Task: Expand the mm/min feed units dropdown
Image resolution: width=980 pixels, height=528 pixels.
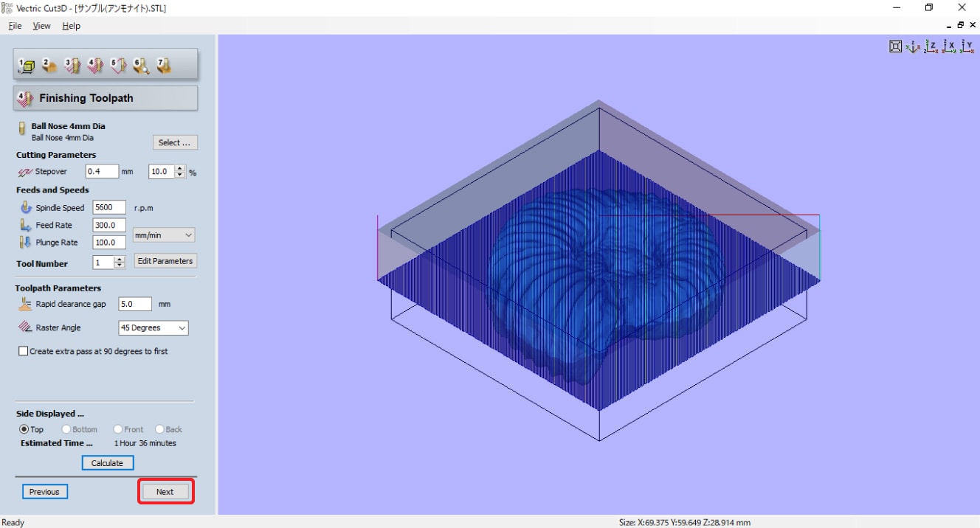Action: pos(163,235)
